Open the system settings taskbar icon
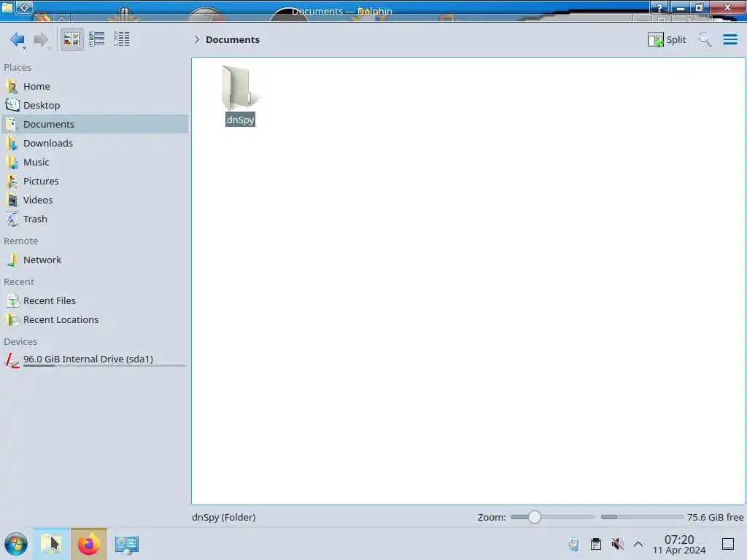The width and height of the screenshot is (747, 560). click(127, 544)
